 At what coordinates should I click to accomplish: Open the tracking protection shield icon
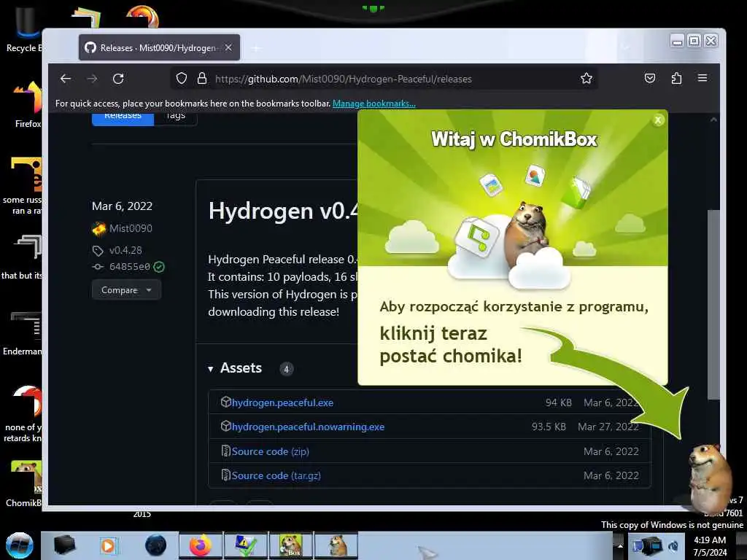pos(182,78)
